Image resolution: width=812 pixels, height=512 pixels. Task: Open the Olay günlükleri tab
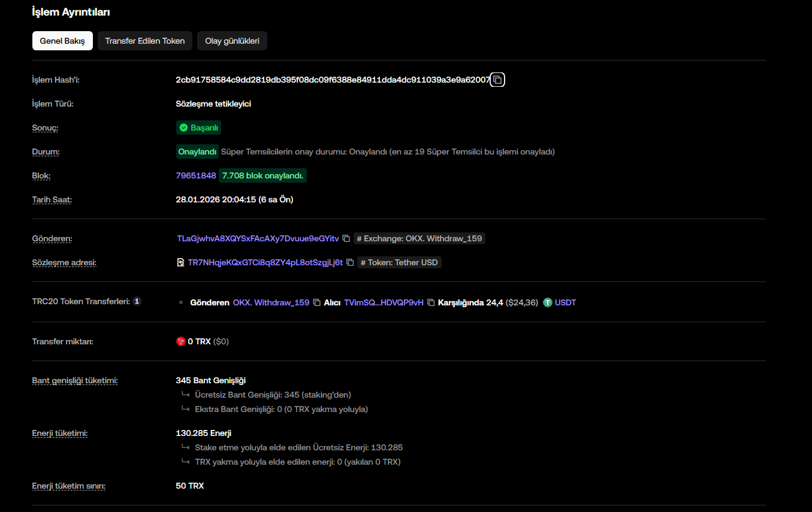(232, 41)
